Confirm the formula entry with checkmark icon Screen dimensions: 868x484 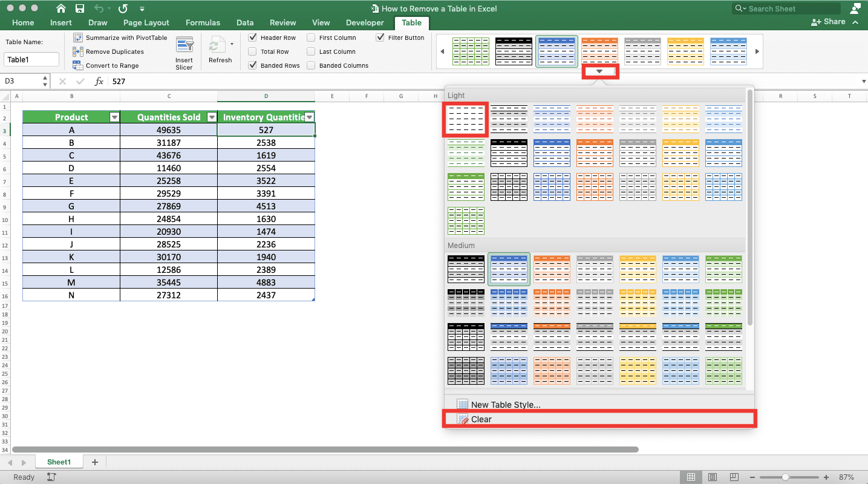point(80,81)
